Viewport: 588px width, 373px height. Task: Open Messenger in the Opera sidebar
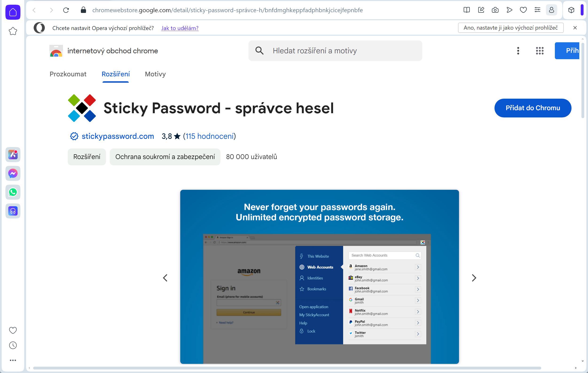(x=13, y=173)
